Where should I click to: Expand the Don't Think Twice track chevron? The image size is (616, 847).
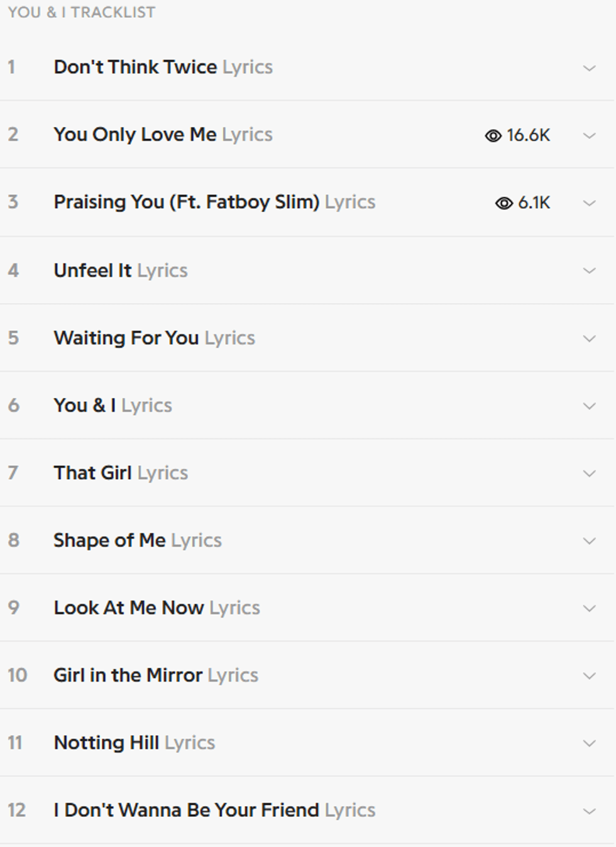tap(589, 68)
